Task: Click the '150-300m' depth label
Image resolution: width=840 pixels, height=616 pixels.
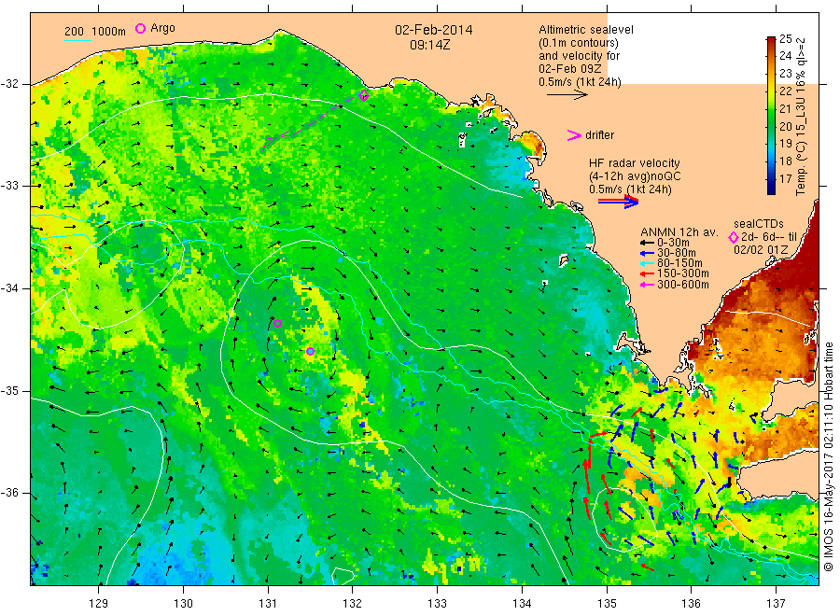Action: [x=683, y=273]
